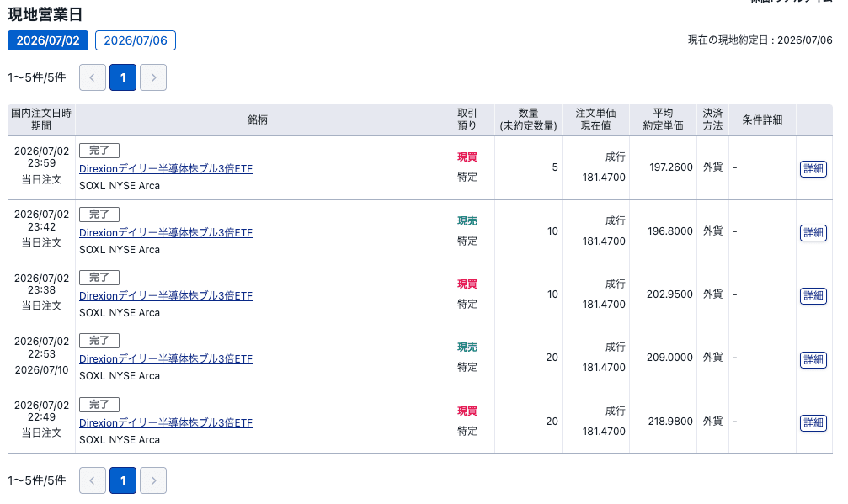Open Direxion ETF link in 23:38 row
The image size is (848, 504).
point(166,295)
